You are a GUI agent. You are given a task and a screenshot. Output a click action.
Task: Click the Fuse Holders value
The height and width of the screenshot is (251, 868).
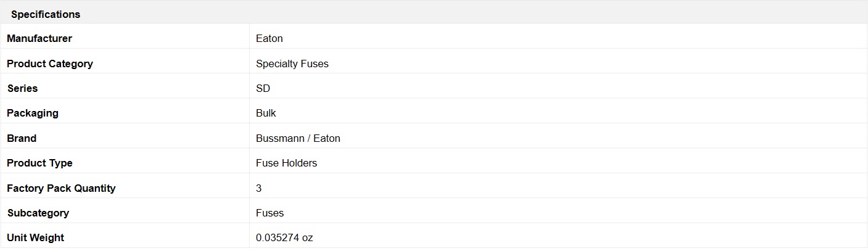tap(287, 163)
